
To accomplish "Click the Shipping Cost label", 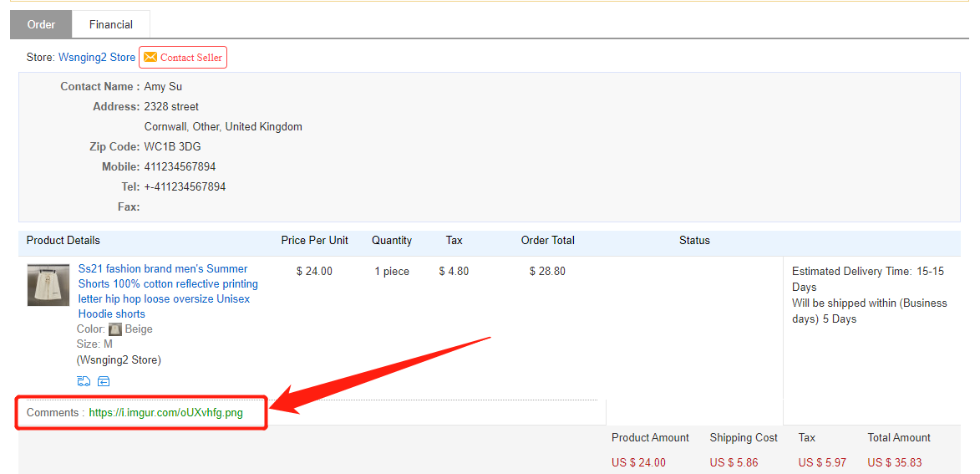I will pyautogui.click(x=744, y=438).
